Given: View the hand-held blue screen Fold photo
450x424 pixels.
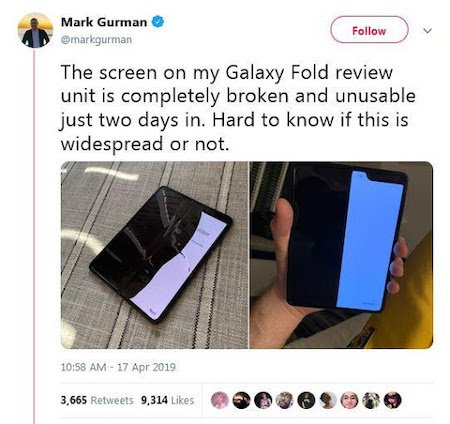Looking at the screenshot, I should [x=341, y=255].
